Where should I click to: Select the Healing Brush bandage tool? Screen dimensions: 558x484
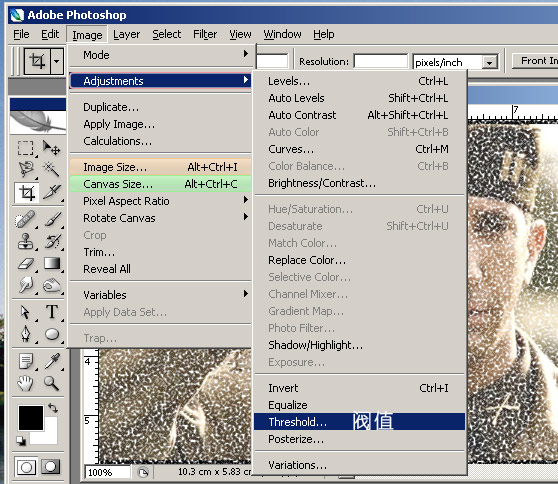click(x=25, y=219)
